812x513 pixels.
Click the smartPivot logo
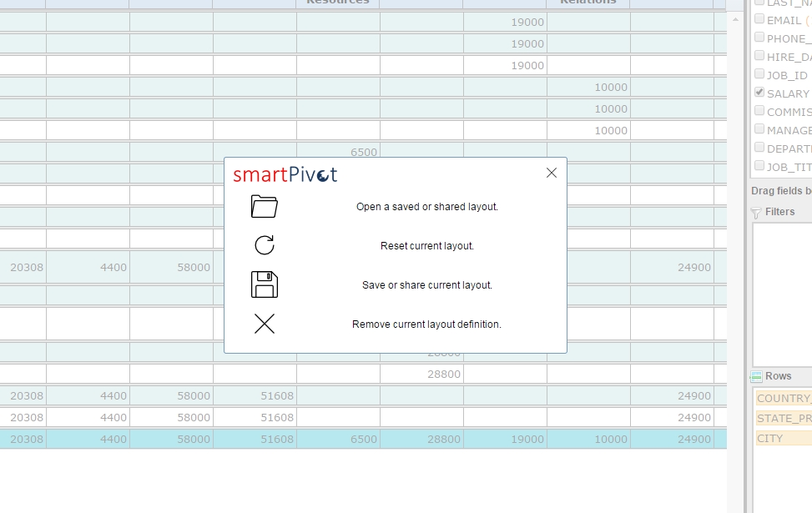pyautogui.click(x=285, y=174)
